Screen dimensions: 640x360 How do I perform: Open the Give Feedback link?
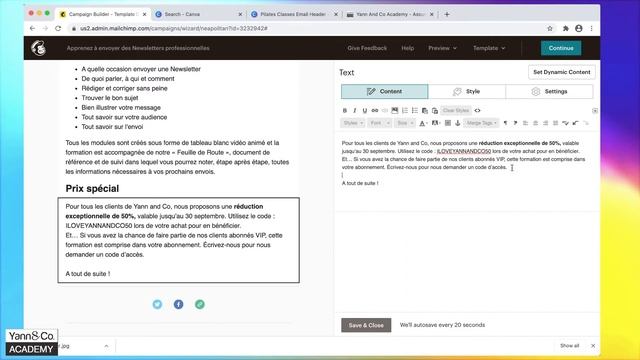point(367,48)
